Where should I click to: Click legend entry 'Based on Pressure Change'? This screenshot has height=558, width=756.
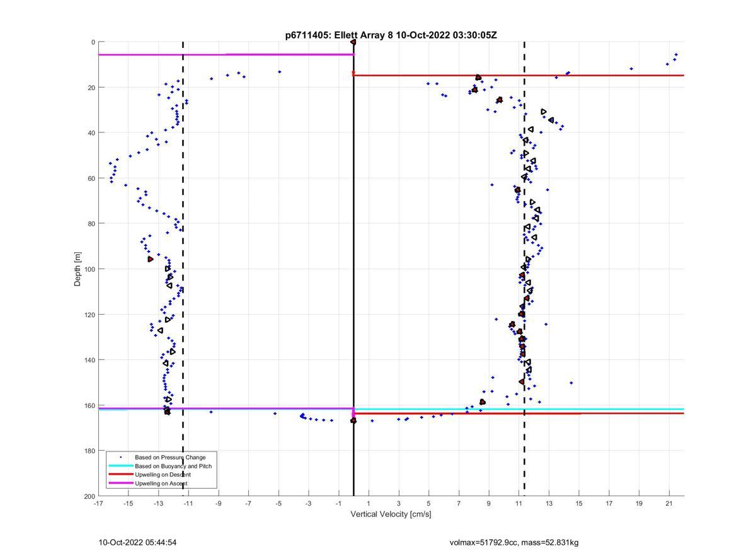(x=170, y=457)
